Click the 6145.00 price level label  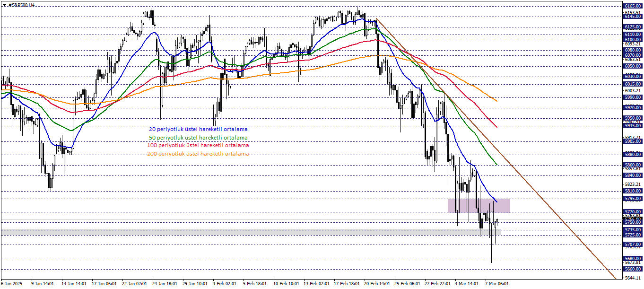632,17
